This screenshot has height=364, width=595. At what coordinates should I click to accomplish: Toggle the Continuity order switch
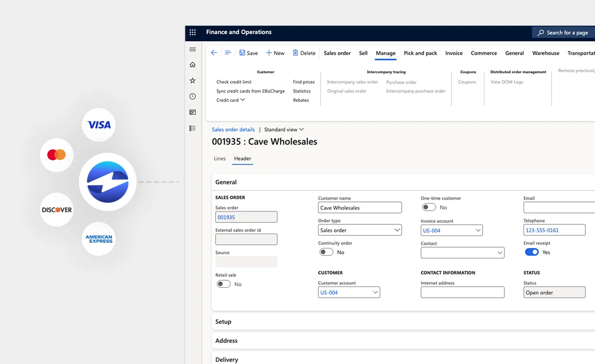pyautogui.click(x=326, y=252)
